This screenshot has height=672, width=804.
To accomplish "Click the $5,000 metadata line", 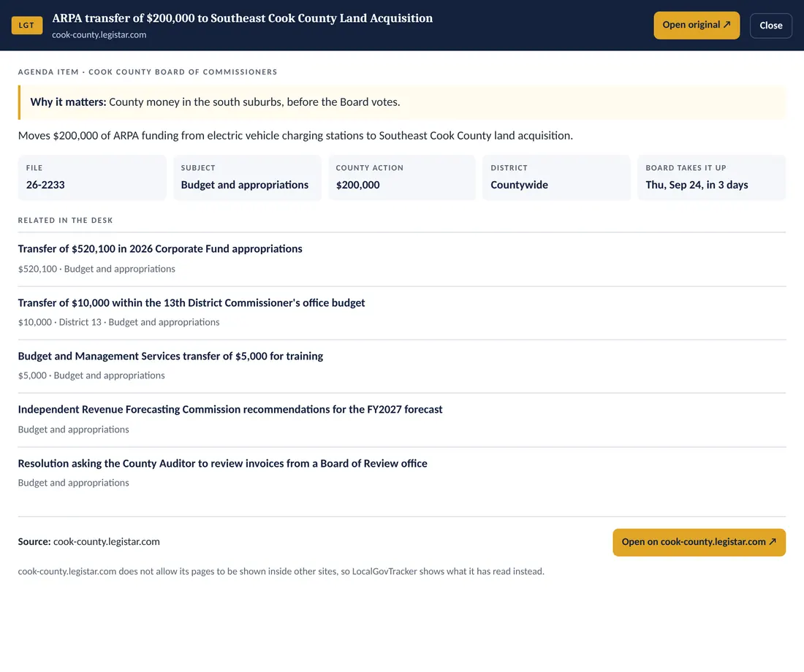I will pyautogui.click(x=91, y=375).
